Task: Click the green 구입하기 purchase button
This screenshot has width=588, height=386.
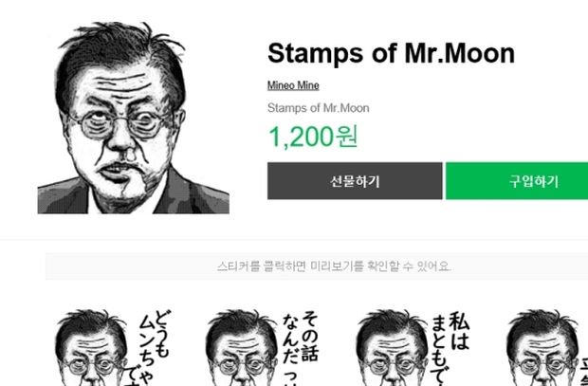Action: [x=517, y=181]
